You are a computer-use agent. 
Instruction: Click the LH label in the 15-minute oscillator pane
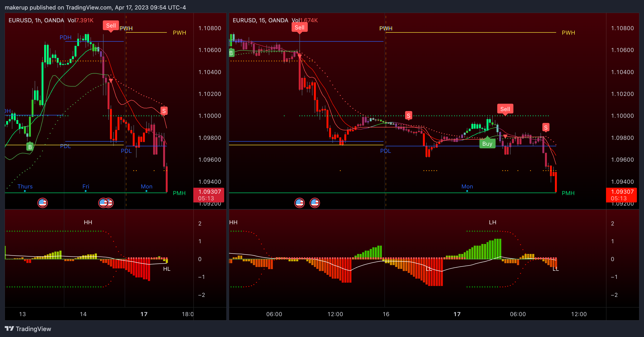[x=492, y=222]
